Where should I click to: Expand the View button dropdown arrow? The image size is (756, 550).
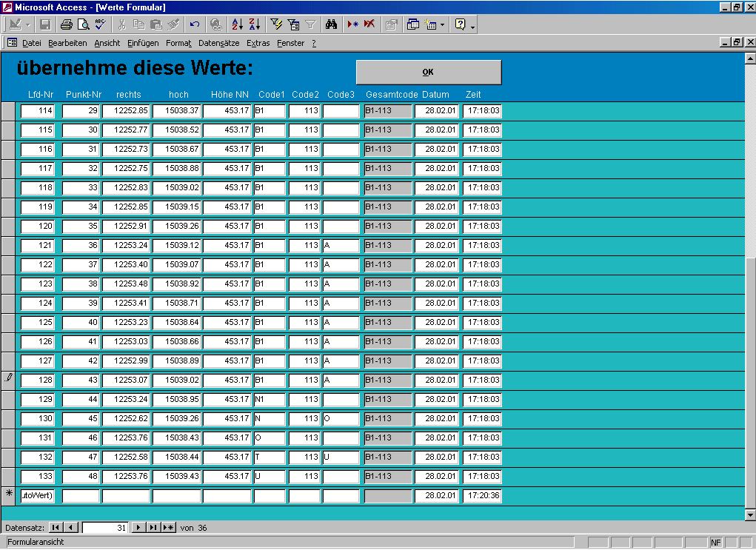[28, 24]
